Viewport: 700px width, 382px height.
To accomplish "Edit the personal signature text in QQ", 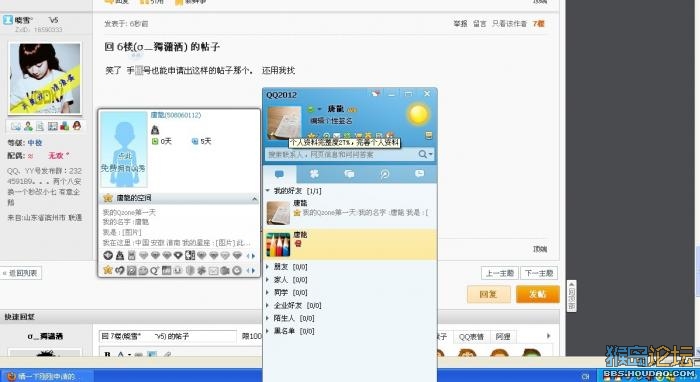I will pos(331,121).
